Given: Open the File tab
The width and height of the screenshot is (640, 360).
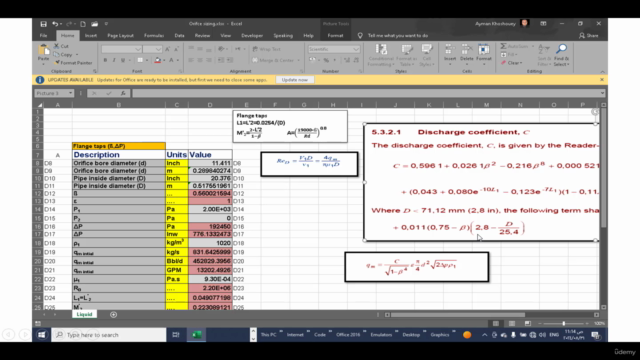Looking at the screenshot, I should [x=43, y=36].
